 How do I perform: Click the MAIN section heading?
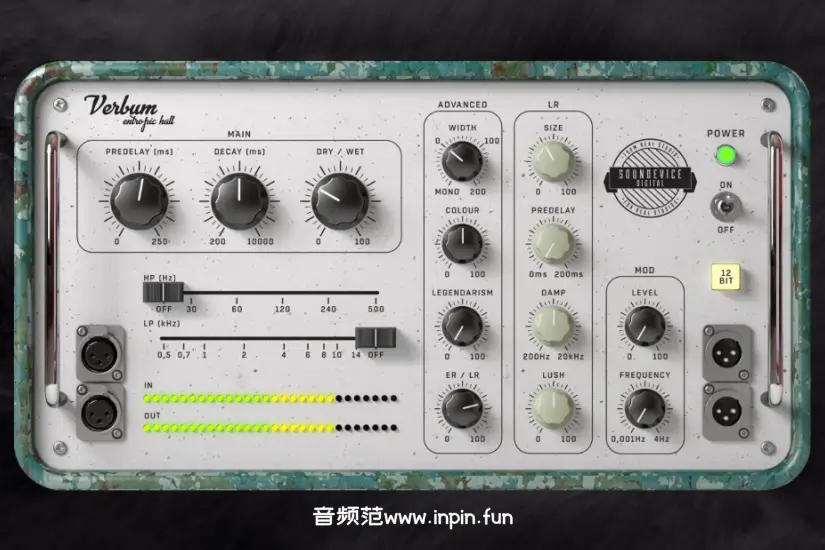[x=239, y=134]
